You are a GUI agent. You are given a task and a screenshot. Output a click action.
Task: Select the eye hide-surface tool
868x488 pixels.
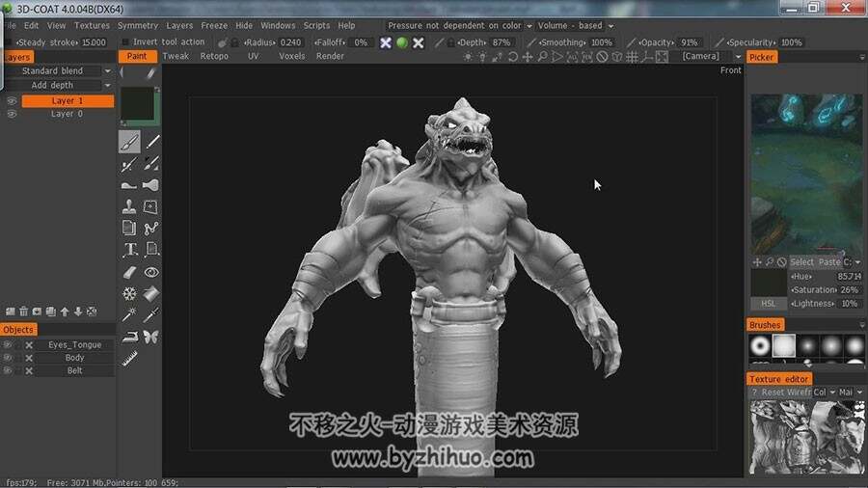[x=151, y=272]
